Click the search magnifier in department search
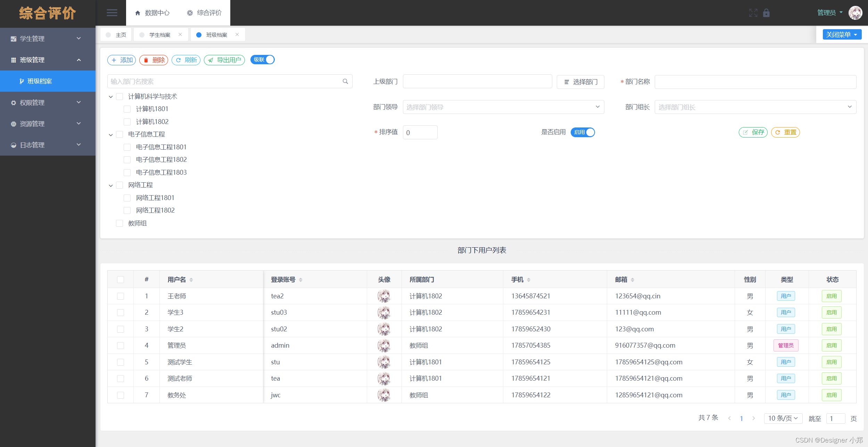 pyautogui.click(x=345, y=81)
